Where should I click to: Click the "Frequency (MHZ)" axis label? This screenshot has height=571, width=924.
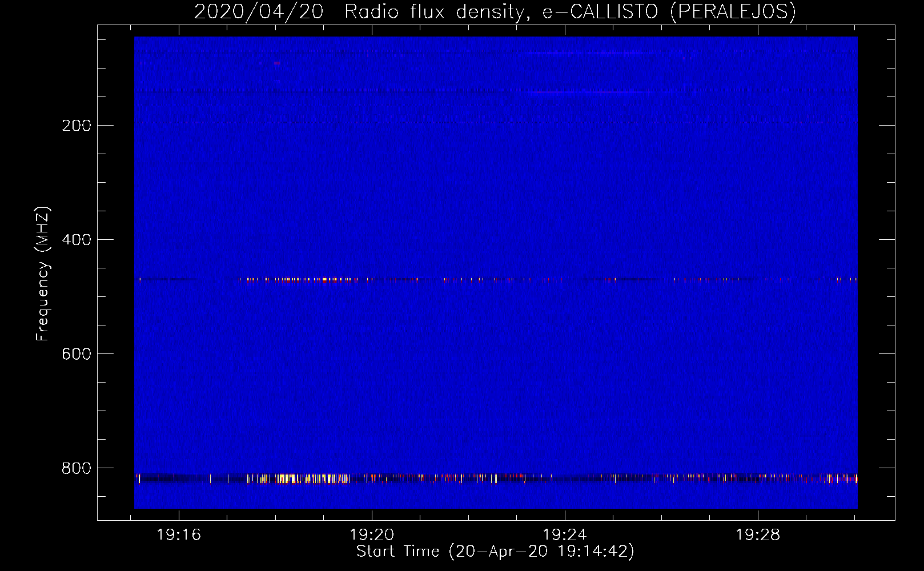coord(43,274)
